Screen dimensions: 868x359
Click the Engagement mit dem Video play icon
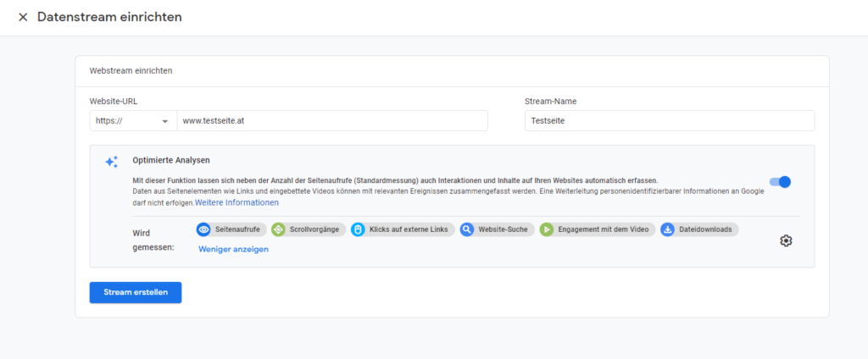pyautogui.click(x=547, y=229)
